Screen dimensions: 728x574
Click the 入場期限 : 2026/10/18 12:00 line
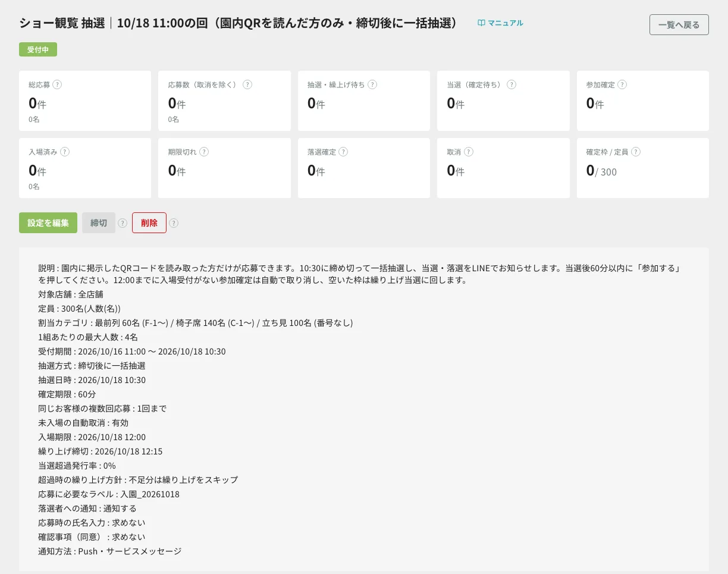coord(92,437)
